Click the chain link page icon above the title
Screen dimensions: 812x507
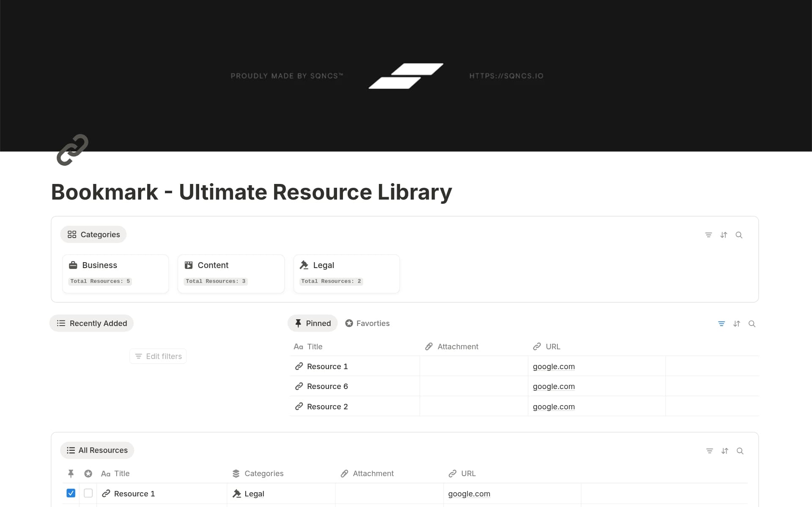click(x=72, y=150)
